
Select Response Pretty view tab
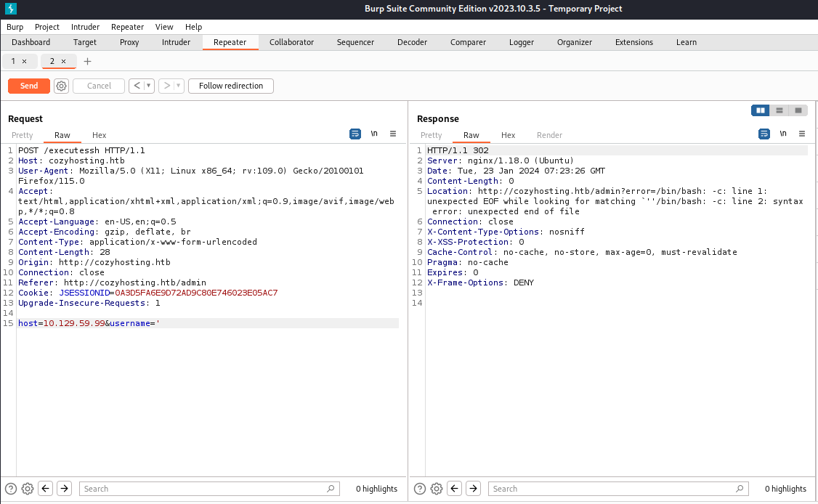(432, 135)
